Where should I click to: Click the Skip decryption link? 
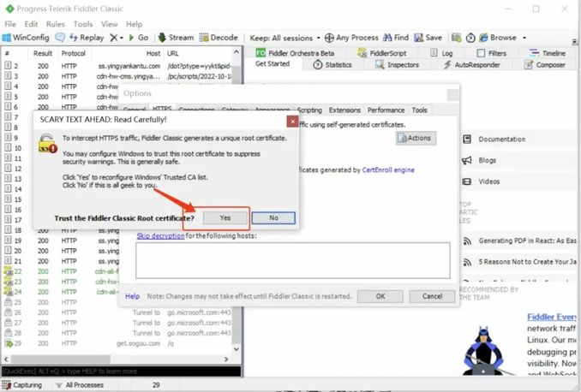coord(159,235)
